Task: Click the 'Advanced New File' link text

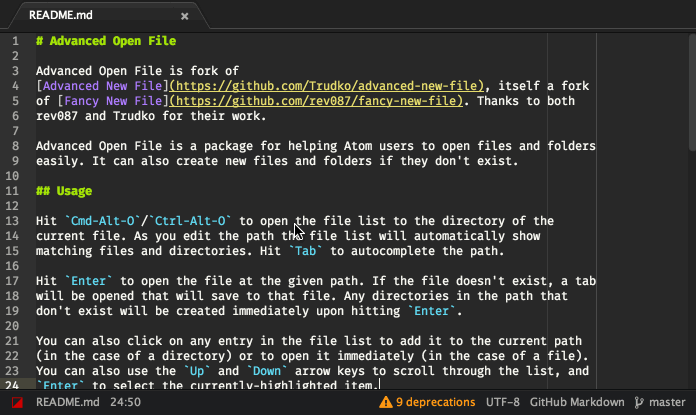Action: click(102, 86)
